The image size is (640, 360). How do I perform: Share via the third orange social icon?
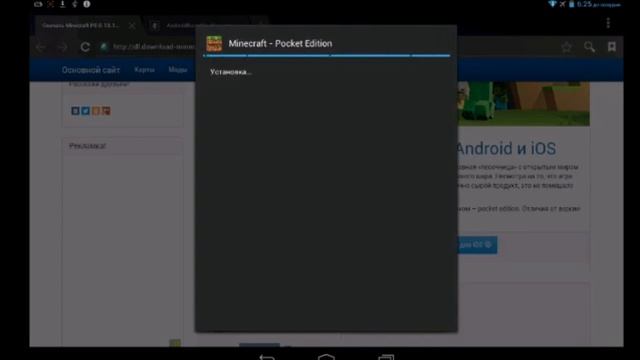coord(96,111)
